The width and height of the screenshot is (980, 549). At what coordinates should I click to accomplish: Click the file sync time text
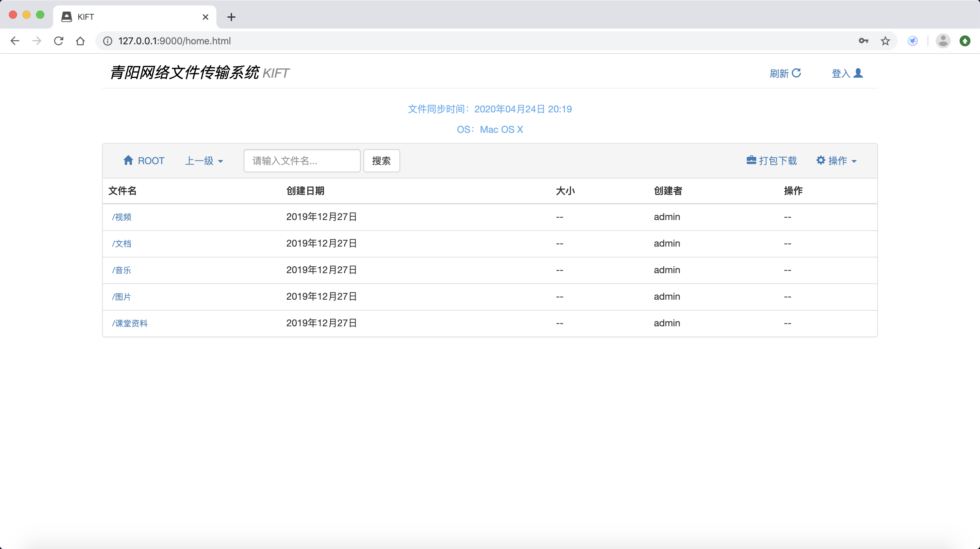tap(490, 109)
